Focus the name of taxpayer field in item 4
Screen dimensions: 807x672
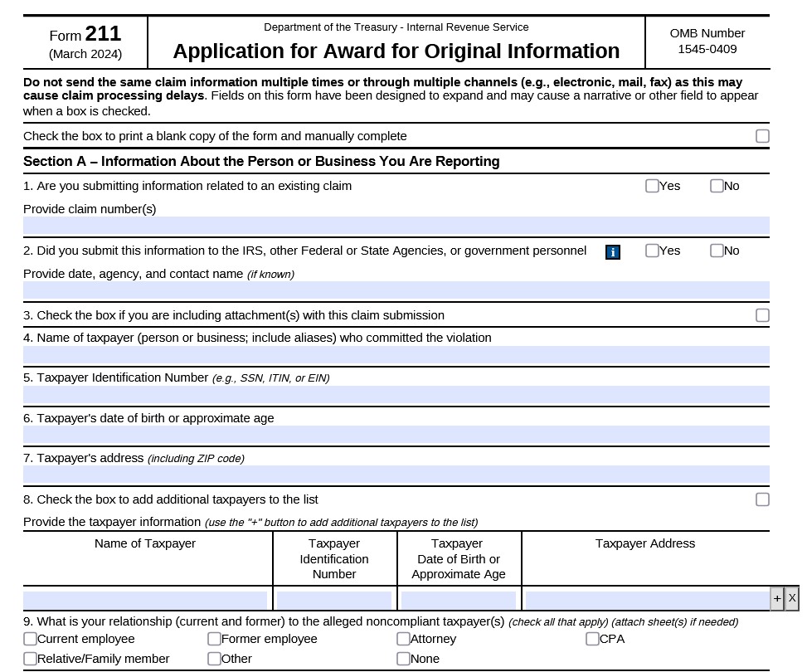tap(396, 355)
